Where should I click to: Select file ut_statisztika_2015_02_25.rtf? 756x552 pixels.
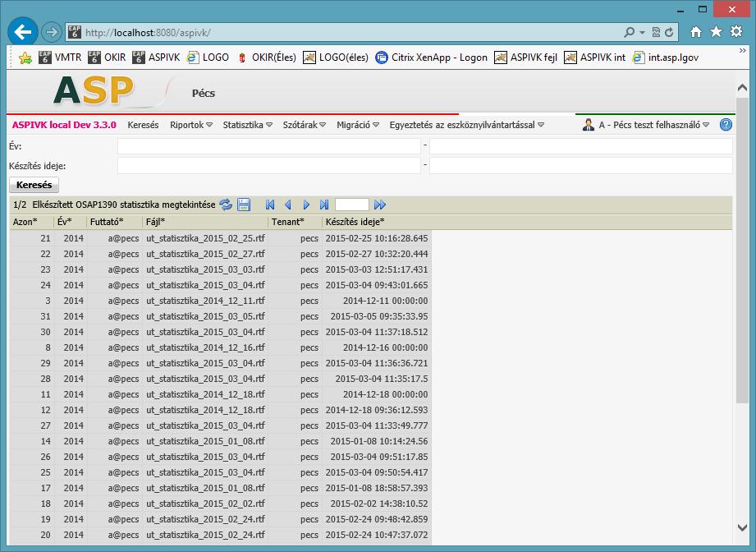point(205,238)
